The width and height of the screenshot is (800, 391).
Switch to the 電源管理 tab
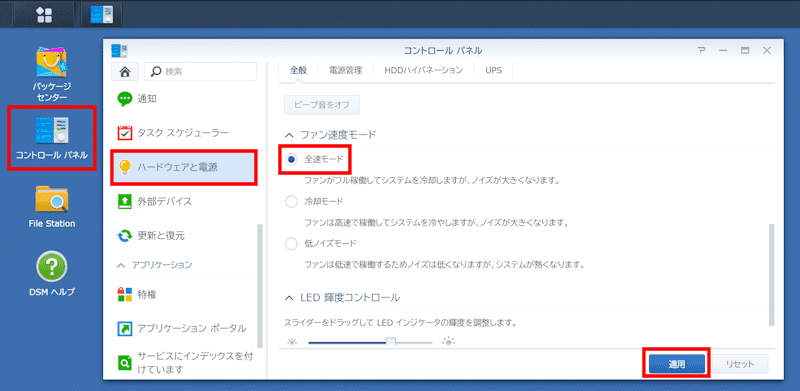coord(345,70)
